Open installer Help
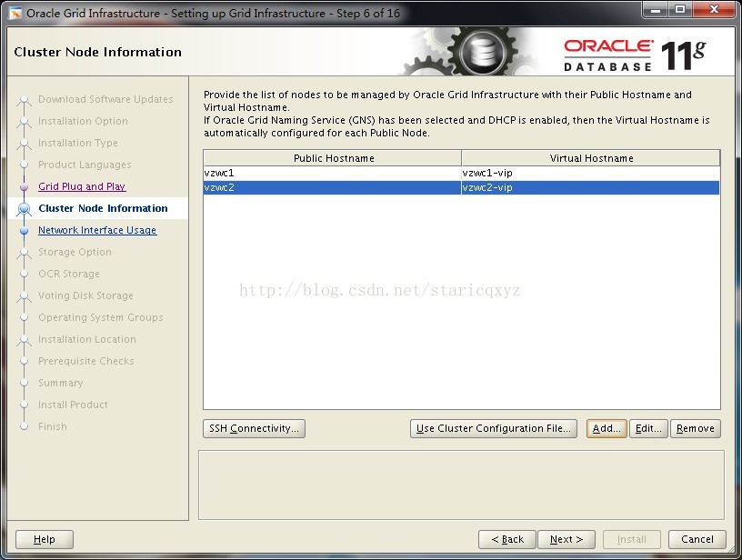The height and width of the screenshot is (560, 742). coord(45,539)
